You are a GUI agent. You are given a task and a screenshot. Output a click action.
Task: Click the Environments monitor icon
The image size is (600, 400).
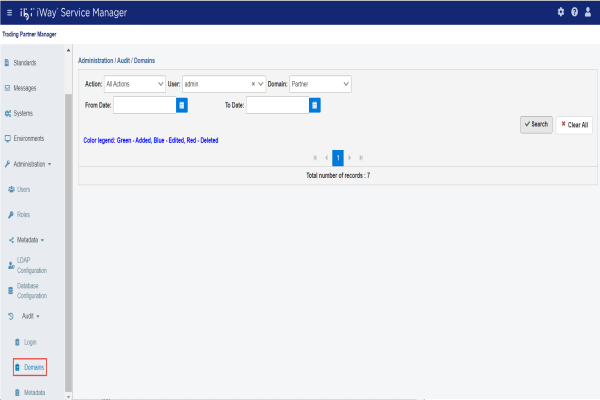(8, 139)
